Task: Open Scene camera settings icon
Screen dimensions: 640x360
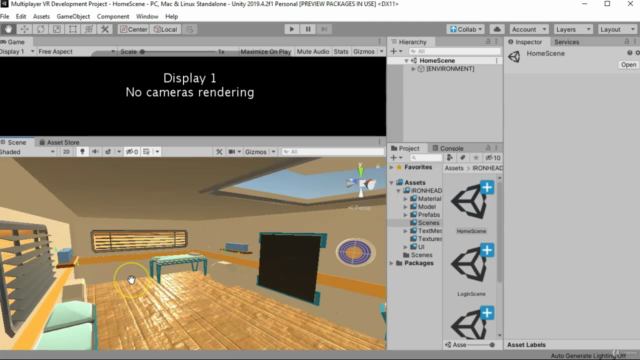Action: 232,152
